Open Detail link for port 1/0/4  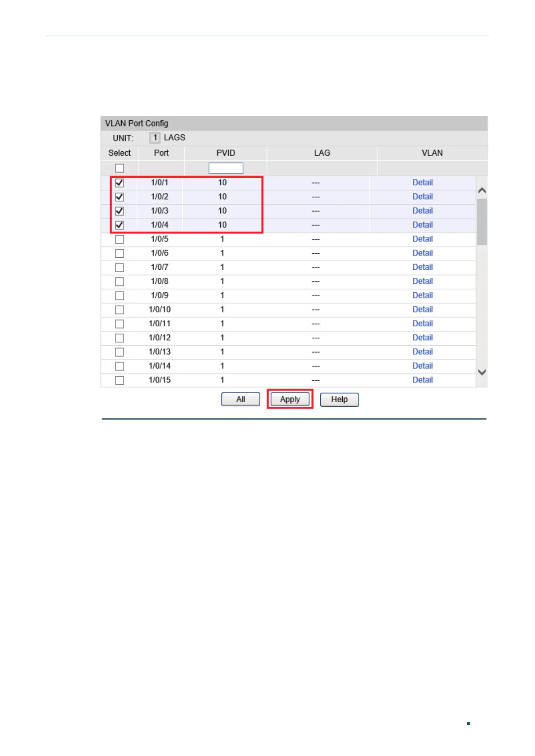coord(423,224)
